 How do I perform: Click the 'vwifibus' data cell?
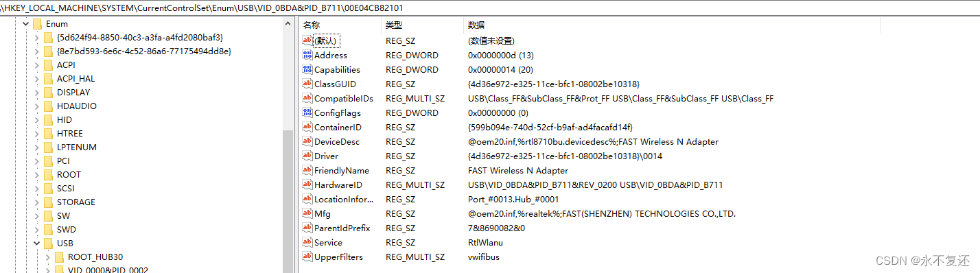[x=484, y=257]
